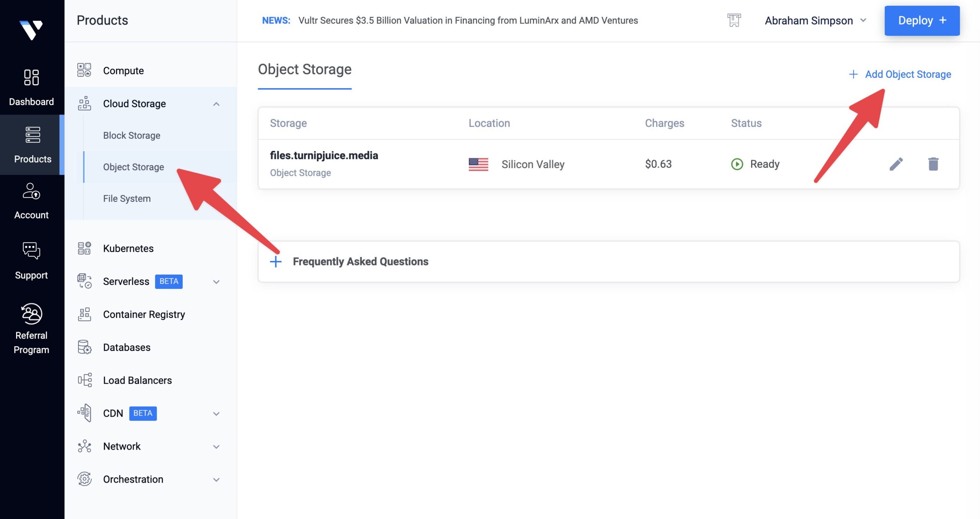This screenshot has height=519, width=980.
Task: Click the Vultr logo icon
Action: [31, 29]
